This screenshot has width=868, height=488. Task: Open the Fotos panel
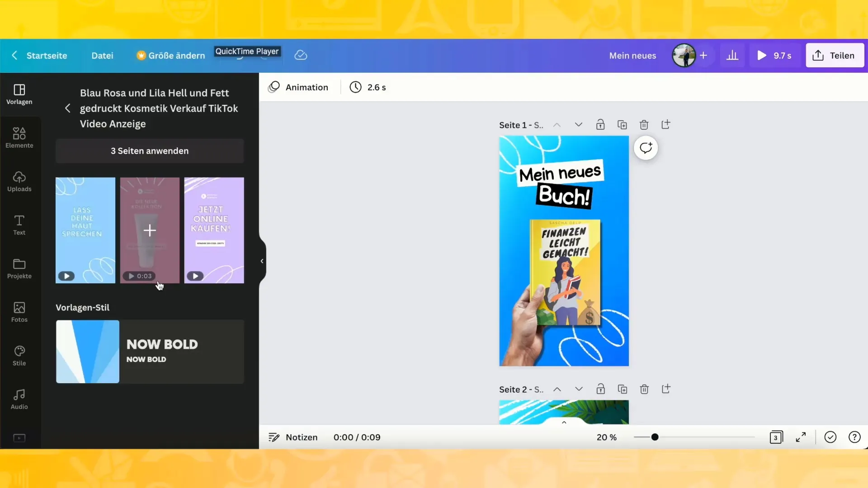pos(19,311)
